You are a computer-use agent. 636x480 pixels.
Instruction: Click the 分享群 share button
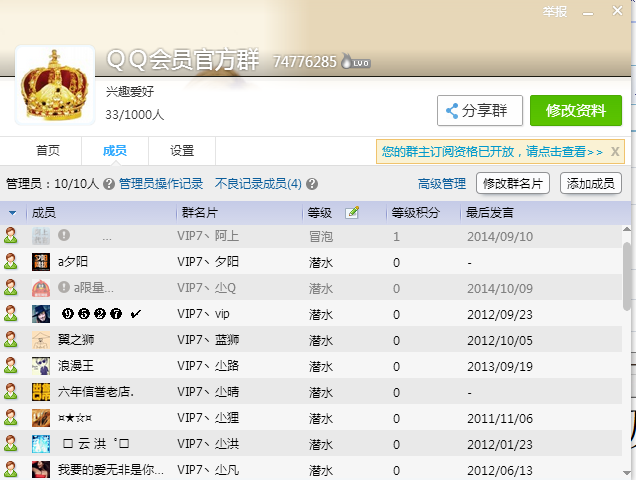(480, 110)
